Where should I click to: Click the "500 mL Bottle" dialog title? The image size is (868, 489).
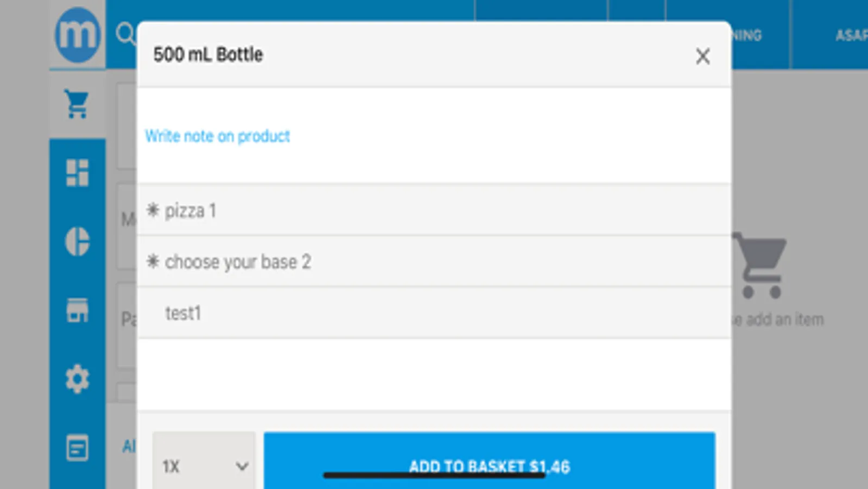[x=208, y=55]
